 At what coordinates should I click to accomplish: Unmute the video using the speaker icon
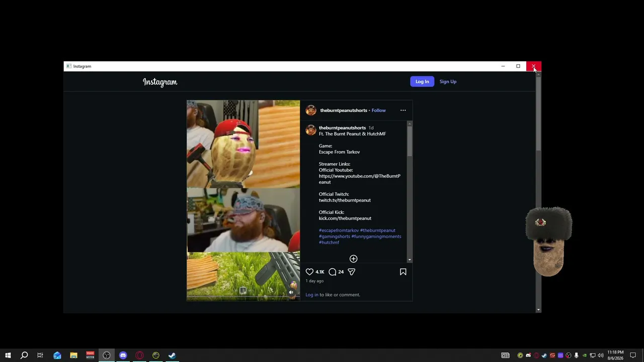tap(291, 292)
